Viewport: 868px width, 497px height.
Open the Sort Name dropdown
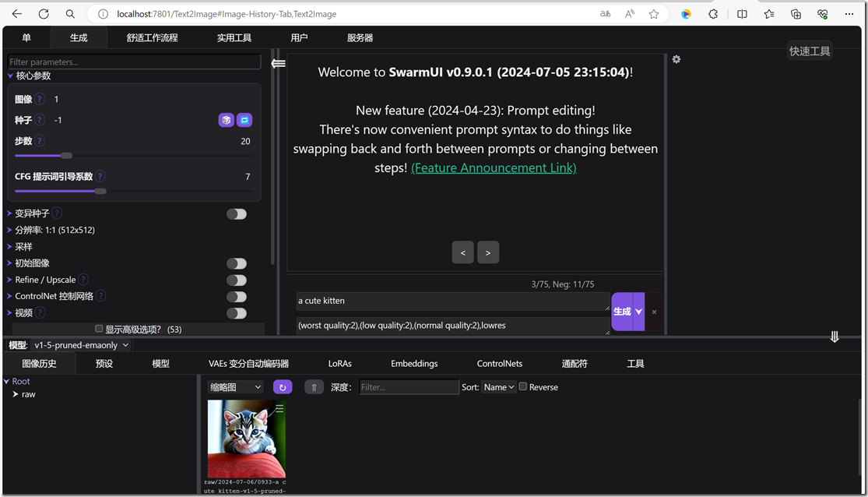click(499, 386)
